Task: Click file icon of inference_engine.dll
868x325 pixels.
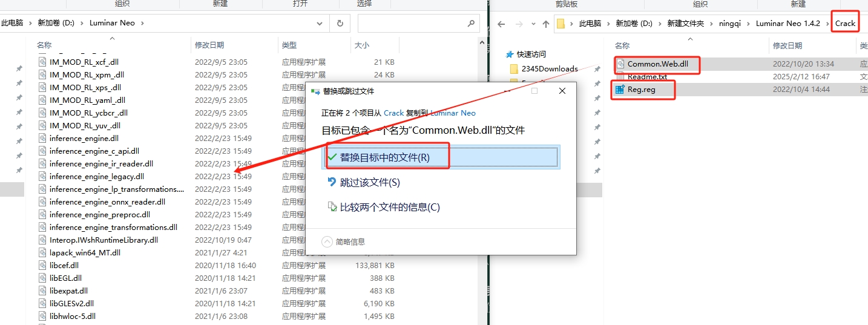Action: coord(42,138)
